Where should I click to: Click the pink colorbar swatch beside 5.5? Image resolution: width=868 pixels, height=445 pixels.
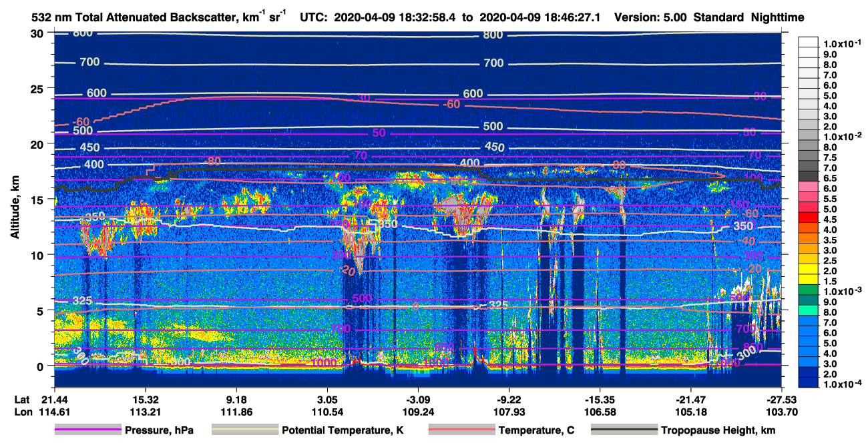(x=809, y=196)
